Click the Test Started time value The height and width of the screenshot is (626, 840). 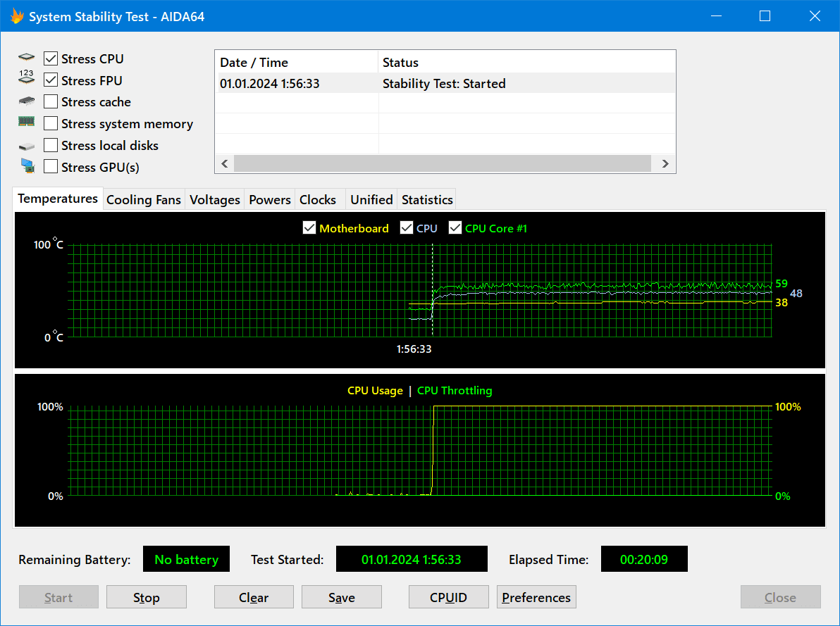point(412,559)
